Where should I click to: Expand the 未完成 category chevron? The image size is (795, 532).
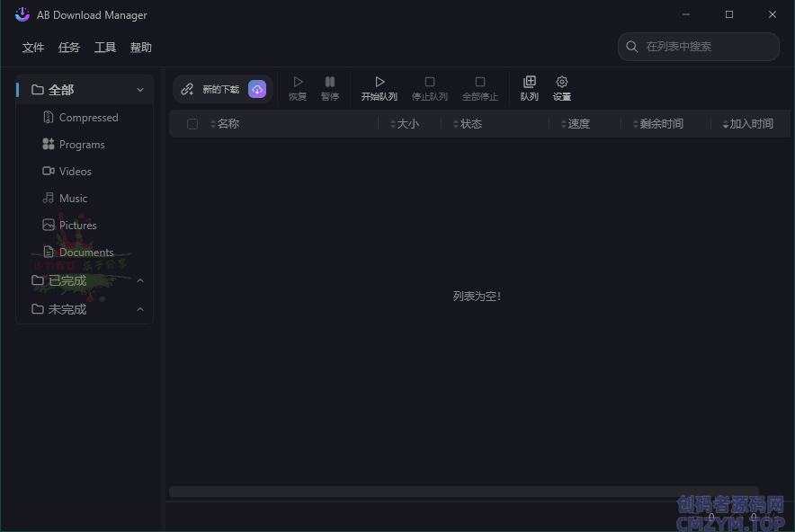point(140,309)
